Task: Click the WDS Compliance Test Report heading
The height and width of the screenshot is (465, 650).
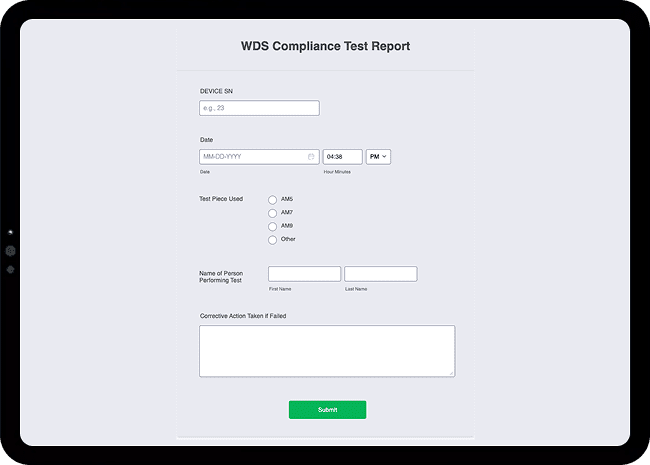Action: [x=325, y=46]
